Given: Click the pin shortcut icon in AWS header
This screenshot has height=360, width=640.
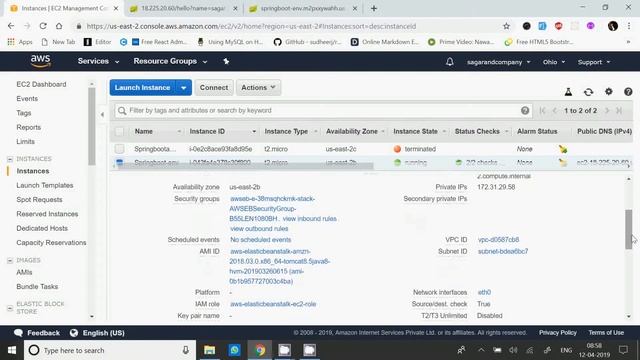Looking at the screenshot, I should coord(226,61).
